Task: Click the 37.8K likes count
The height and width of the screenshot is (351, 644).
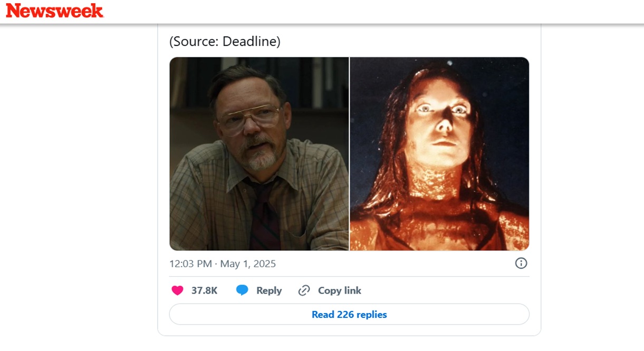Action: tap(205, 290)
